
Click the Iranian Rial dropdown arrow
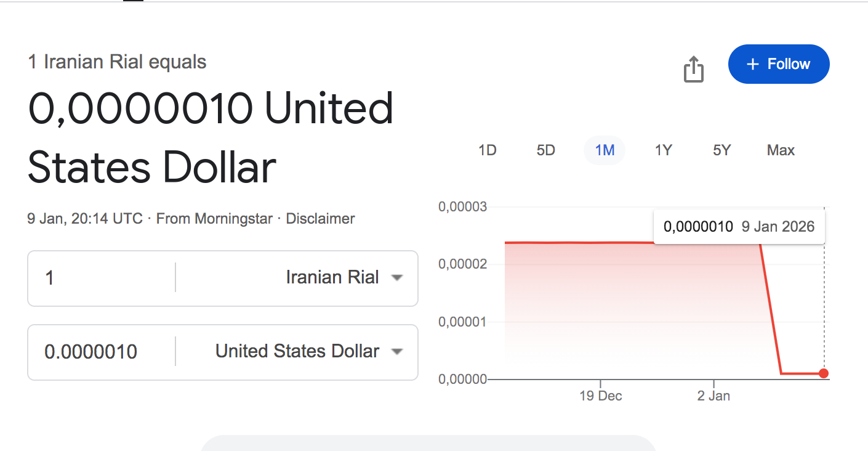coord(397,278)
